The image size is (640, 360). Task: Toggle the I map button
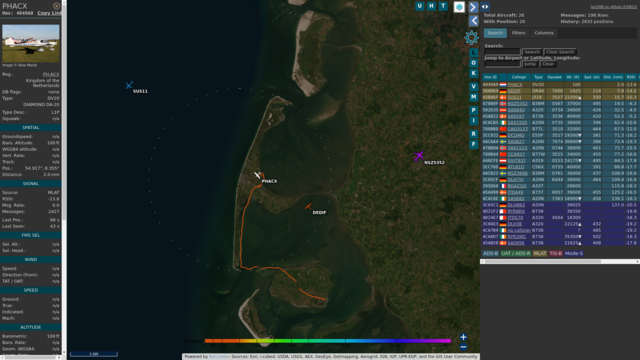[x=473, y=120]
